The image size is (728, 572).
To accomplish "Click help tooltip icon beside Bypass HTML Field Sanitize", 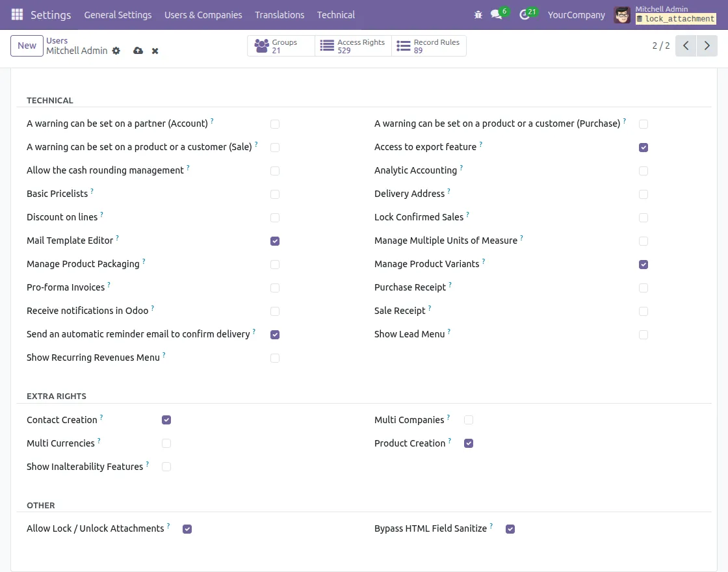I will pyautogui.click(x=491, y=526).
